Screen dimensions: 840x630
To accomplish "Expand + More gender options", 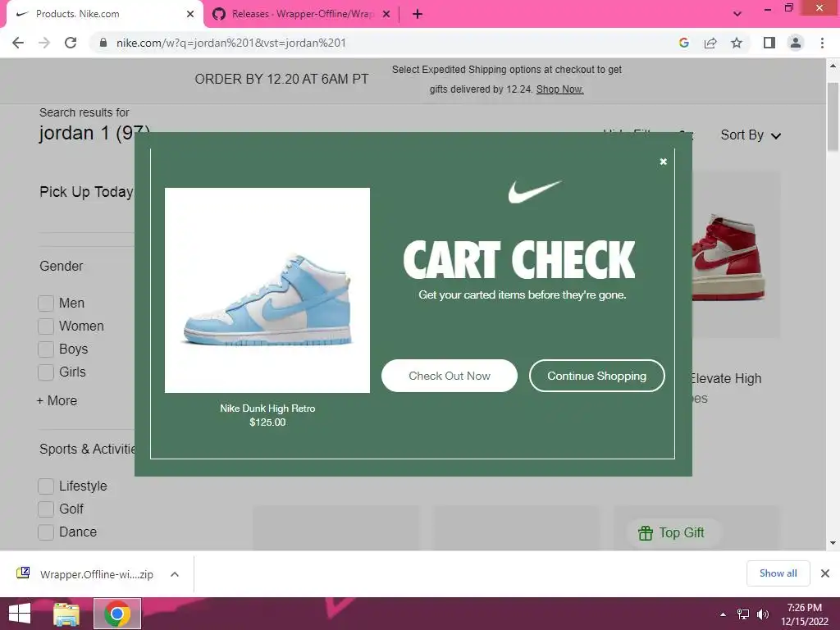I will (x=57, y=400).
